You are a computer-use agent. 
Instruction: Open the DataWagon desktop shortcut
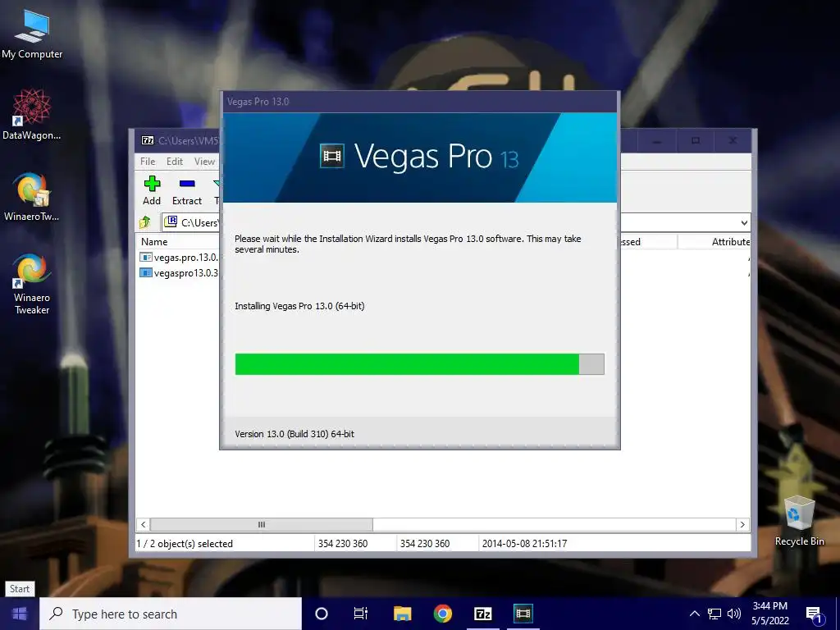(32, 115)
